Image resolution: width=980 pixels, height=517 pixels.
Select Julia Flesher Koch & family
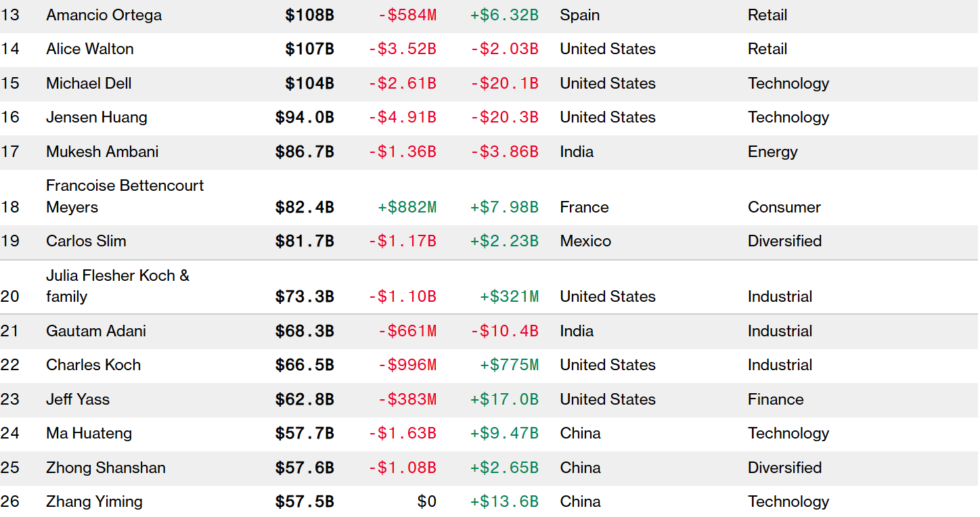[x=117, y=286]
